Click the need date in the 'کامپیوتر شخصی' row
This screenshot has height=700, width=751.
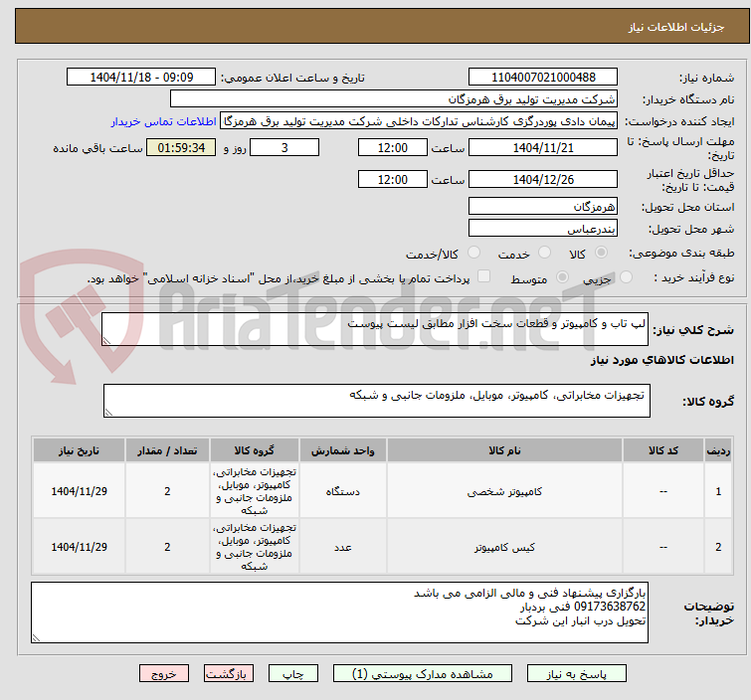pos(79,491)
